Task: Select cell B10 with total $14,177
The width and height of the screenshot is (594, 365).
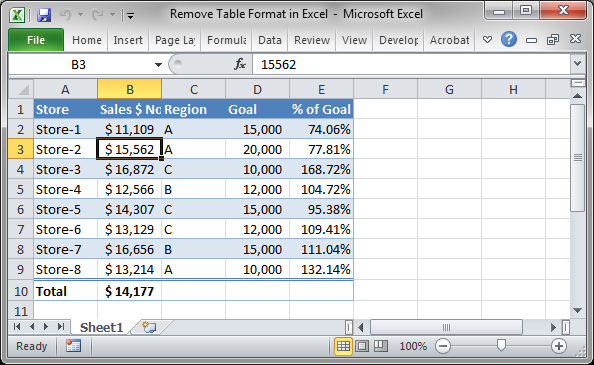Action: coord(130,291)
